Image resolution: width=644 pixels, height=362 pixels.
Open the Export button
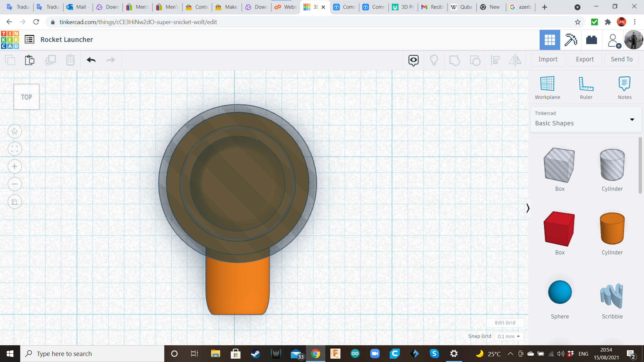(585, 59)
